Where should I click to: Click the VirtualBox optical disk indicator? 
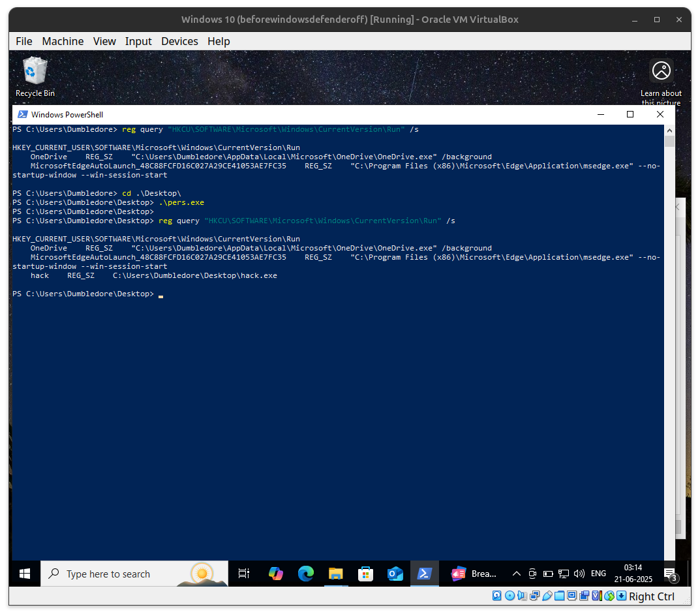pos(510,596)
